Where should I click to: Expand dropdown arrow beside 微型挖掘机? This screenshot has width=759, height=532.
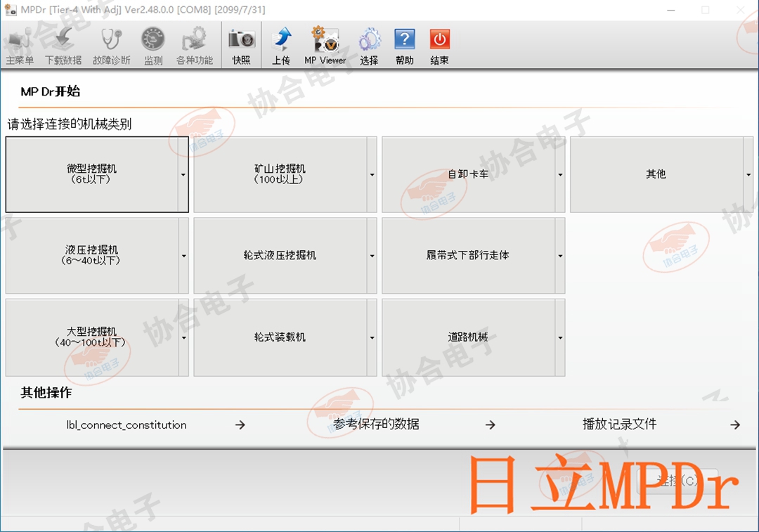pos(183,175)
